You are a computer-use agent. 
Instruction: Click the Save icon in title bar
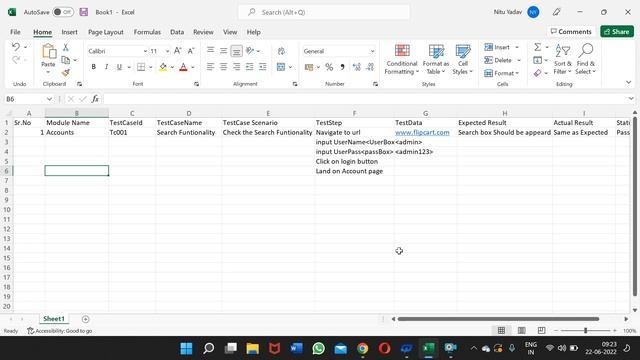click(84, 12)
